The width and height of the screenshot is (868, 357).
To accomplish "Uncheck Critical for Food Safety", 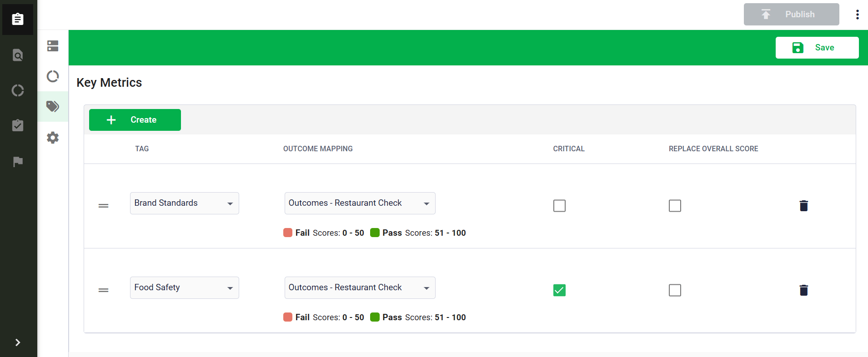I will (x=559, y=290).
